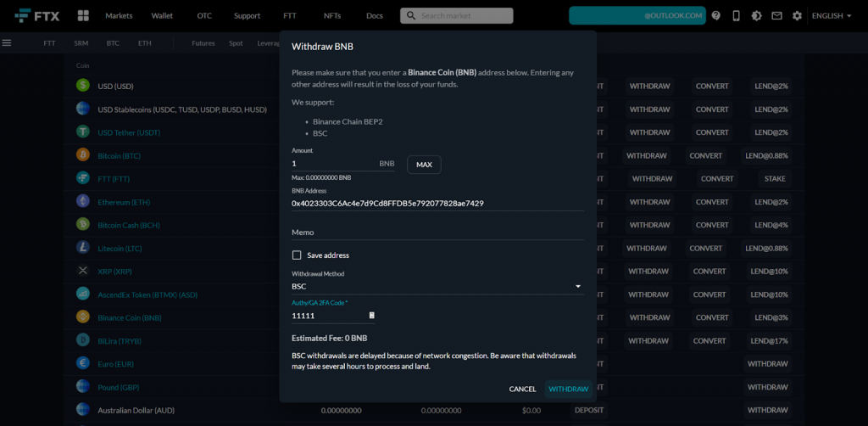
Task: Click the USD coin icon
Action: 83,86
